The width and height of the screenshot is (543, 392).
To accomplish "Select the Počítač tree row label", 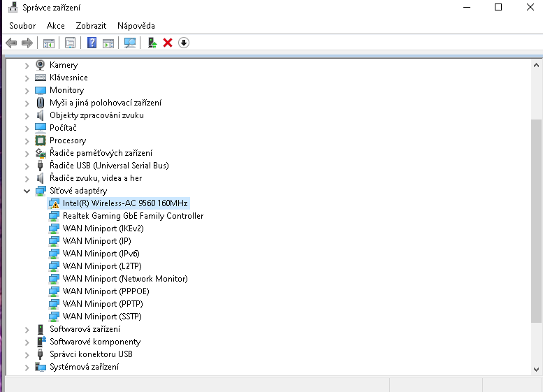I will [63, 128].
